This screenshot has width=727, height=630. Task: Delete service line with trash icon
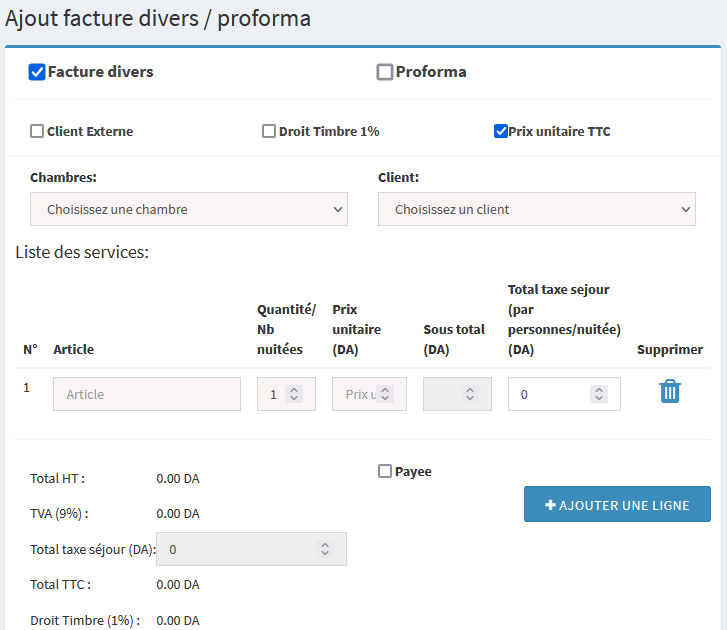[669, 392]
